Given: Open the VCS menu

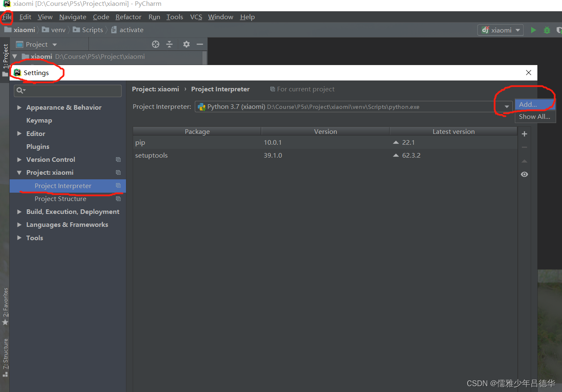Looking at the screenshot, I should coord(196,17).
